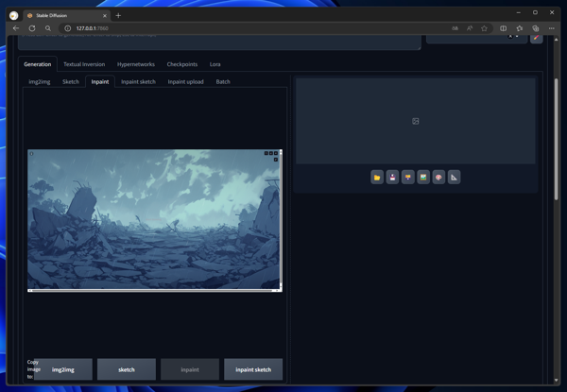Click the scrollbar down arrow

[557, 381]
